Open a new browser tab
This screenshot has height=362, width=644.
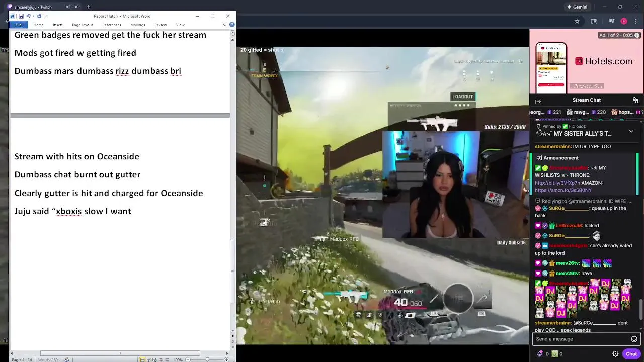click(88, 7)
